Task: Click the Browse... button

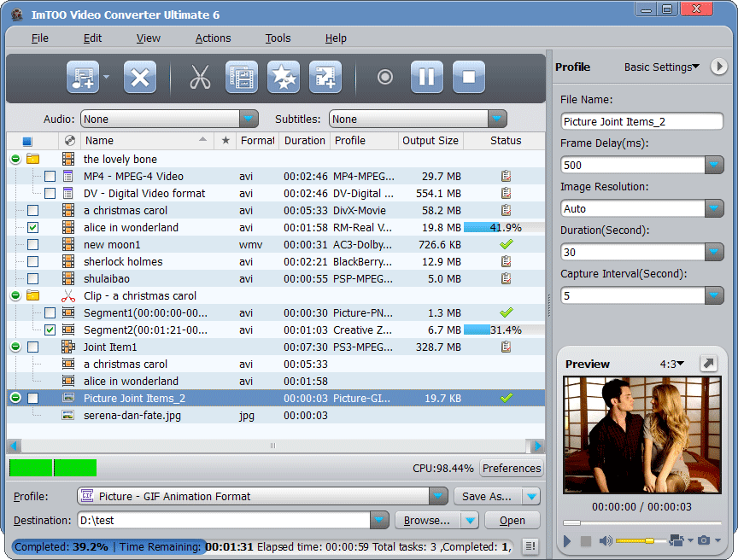Action: 427,521
